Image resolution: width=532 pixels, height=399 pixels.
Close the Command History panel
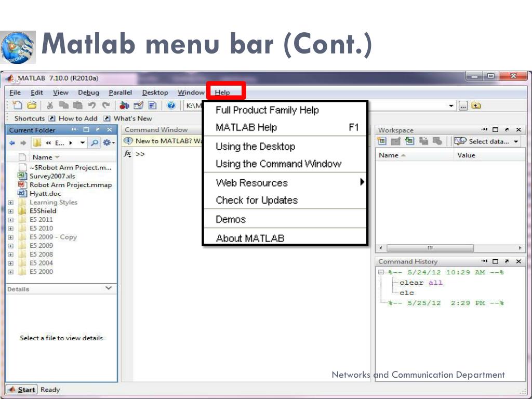518,261
